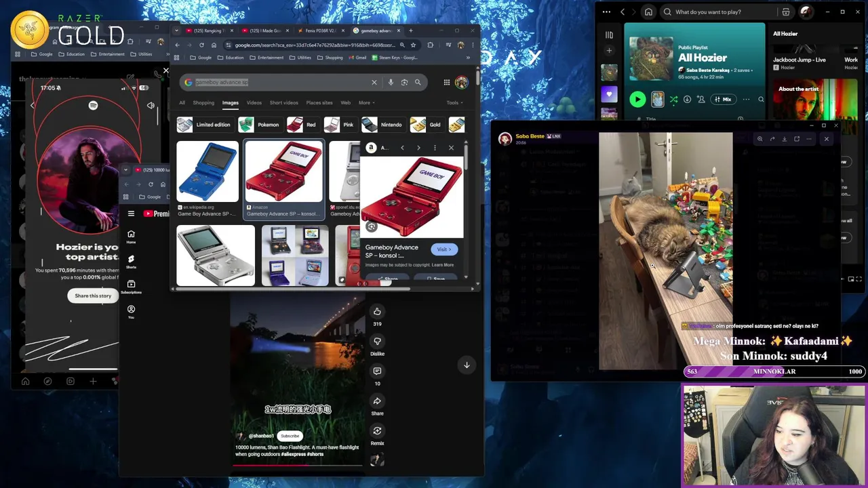
Task: Show next image in preview panel
Action: (x=418, y=147)
